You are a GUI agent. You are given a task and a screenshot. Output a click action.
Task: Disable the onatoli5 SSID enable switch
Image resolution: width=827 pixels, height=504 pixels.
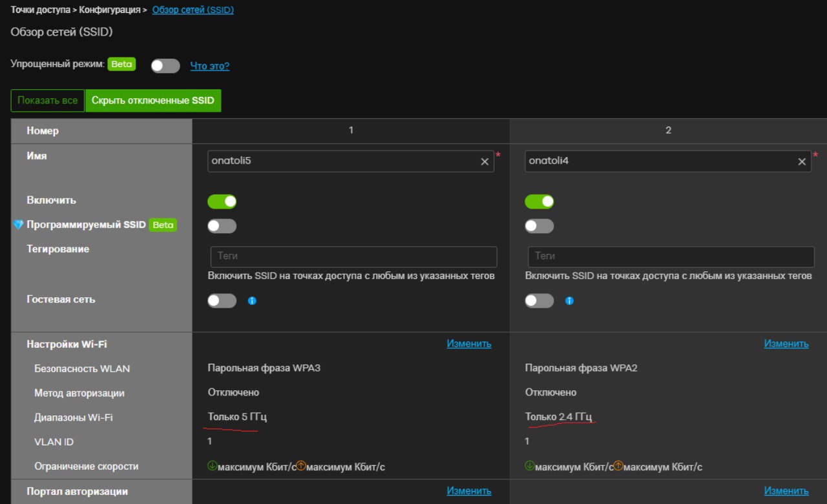(x=222, y=202)
